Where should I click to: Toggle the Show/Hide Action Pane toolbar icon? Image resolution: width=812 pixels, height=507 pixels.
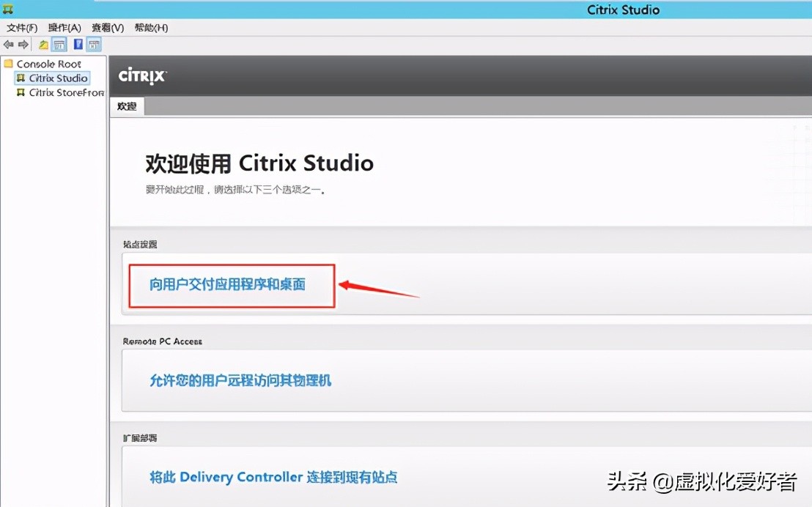(x=94, y=45)
